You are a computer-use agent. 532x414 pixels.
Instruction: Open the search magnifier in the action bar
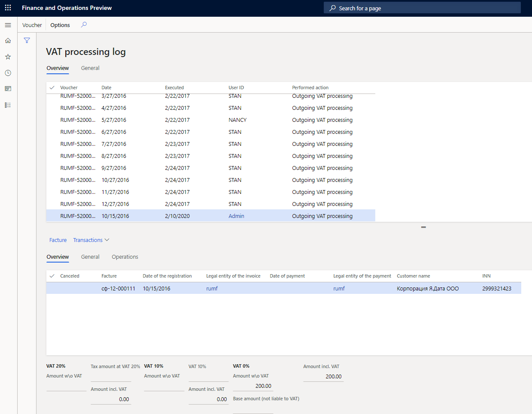point(83,24)
